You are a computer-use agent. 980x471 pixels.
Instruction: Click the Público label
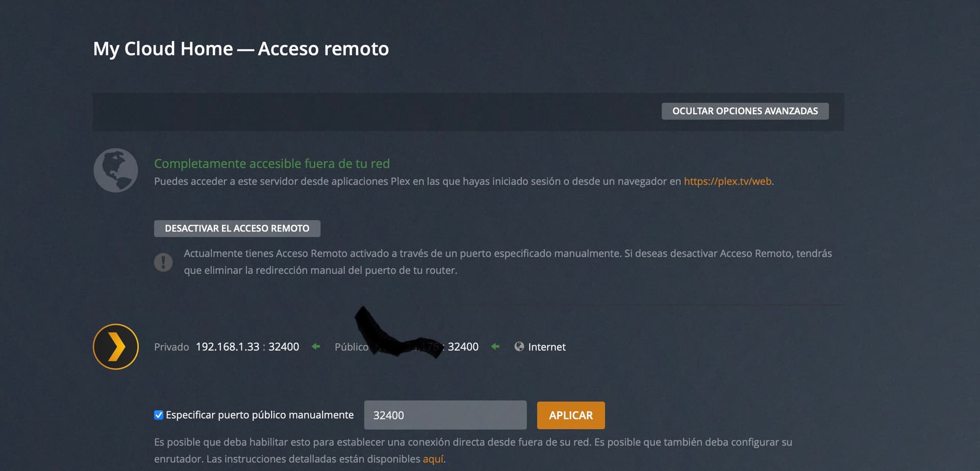click(x=351, y=347)
